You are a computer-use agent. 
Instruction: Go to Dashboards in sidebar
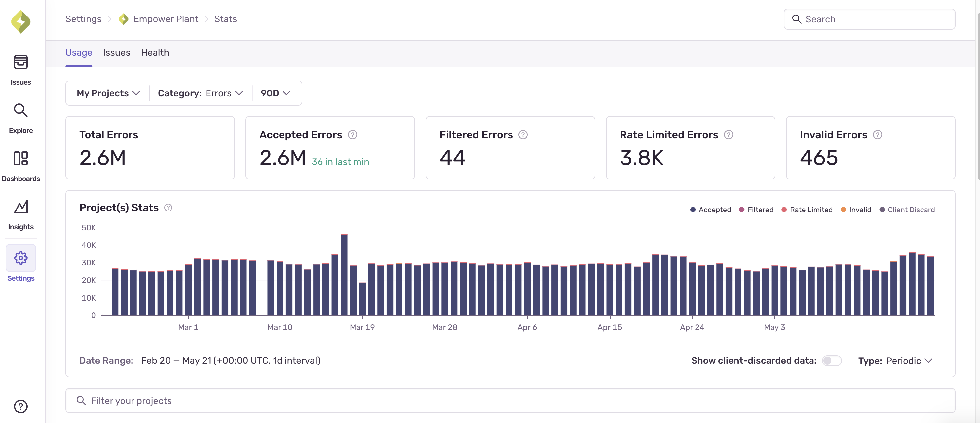[x=20, y=159]
